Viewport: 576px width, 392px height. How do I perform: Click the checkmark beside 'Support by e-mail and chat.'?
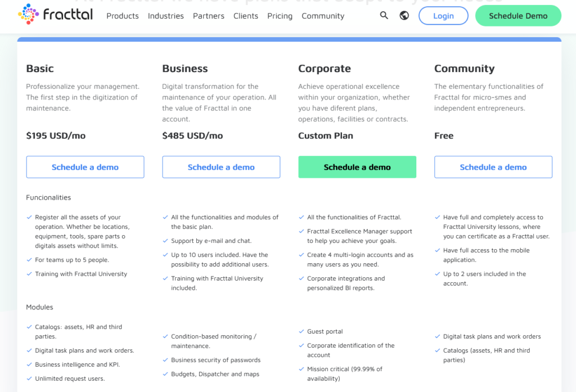tap(165, 241)
